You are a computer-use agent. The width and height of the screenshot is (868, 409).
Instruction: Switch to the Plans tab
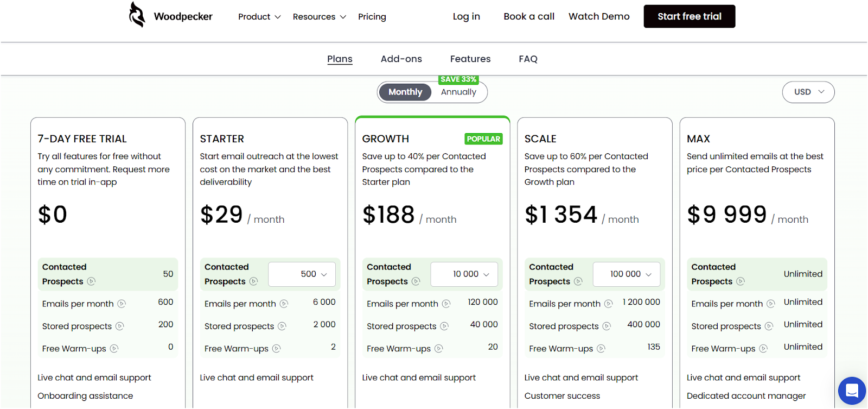point(340,59)
